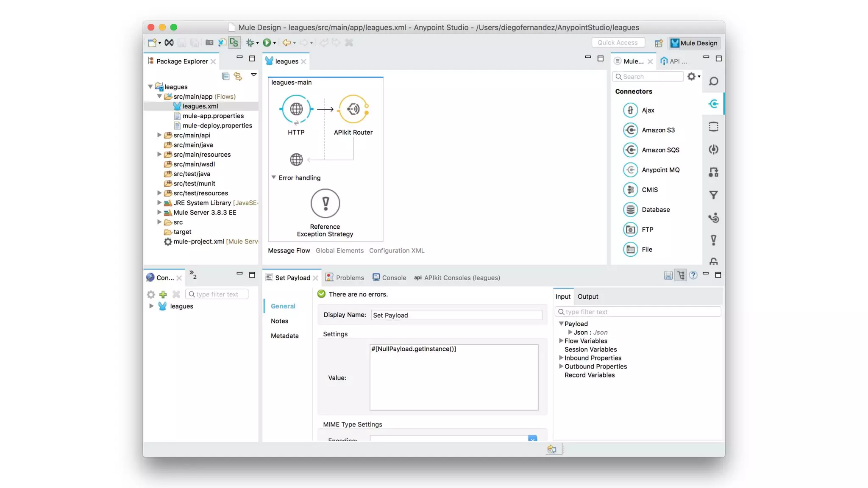Image resolution: width=868 pixels, height=488 pixels.
Task: Click the Mule Design perspective button
Action: click(x=694, y=43)
